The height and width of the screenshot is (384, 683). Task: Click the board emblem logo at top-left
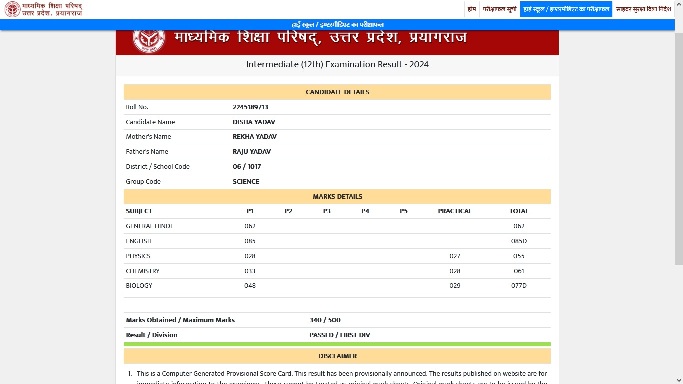(x=12, y=9)
